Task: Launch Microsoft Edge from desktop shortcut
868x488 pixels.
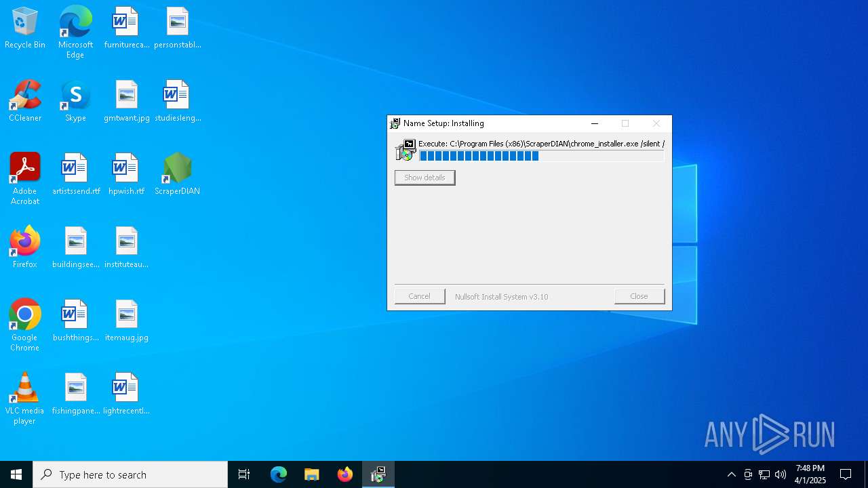Action: [75, 33]
